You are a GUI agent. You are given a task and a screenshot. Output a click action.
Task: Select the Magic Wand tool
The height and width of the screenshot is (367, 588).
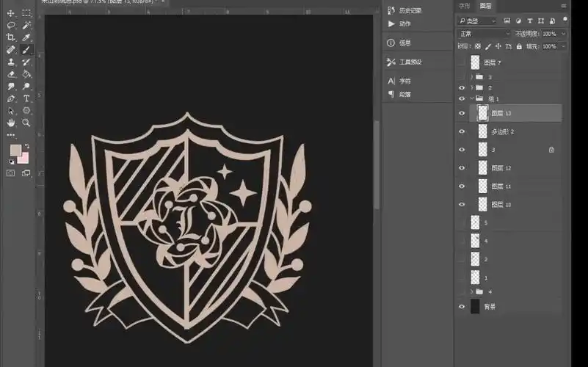[26, 26]
